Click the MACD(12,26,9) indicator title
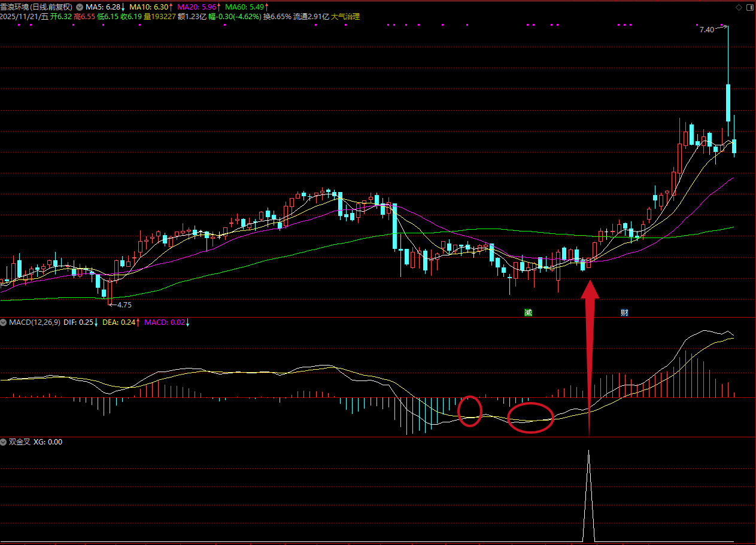The height and width of the screenshot is (545, 756). tap(35, 322)
